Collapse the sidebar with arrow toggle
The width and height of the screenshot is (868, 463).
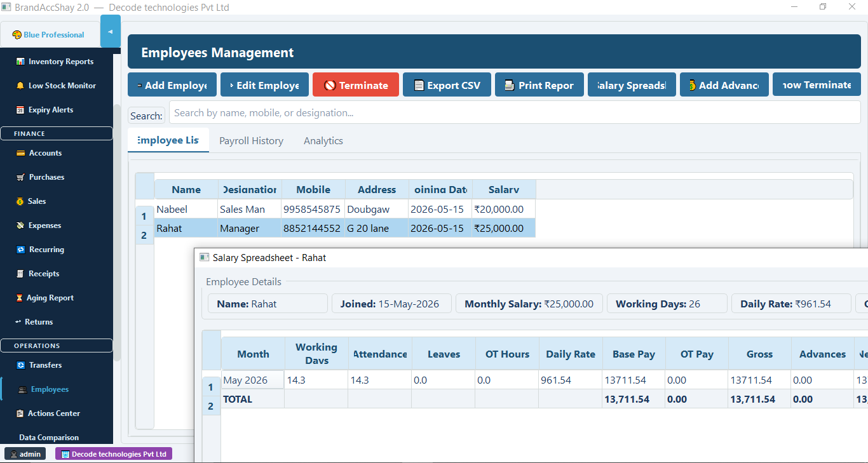coord(110,32)
